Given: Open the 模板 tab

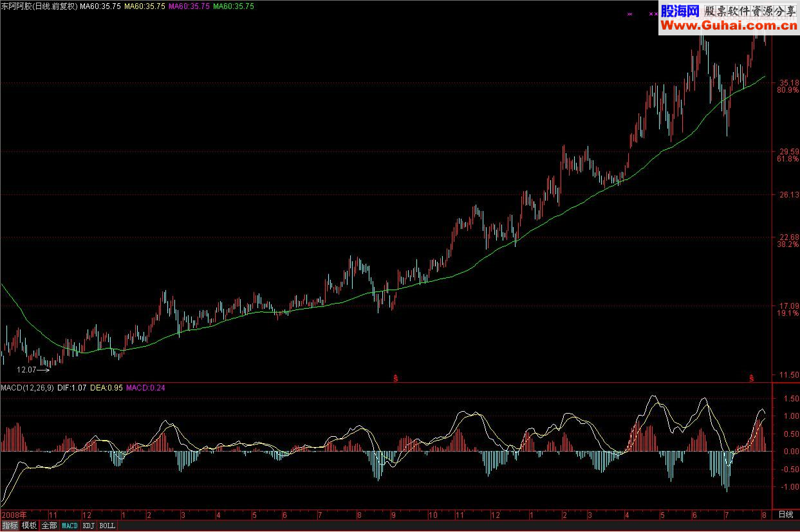Looking at the screenshot, I should pyautogui.click(x=30, y=526).
